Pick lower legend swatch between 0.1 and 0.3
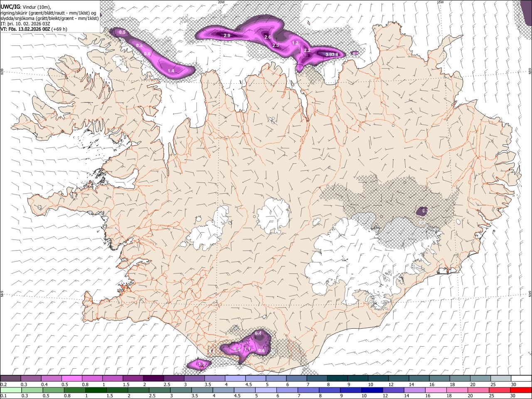 coord(10,390)
